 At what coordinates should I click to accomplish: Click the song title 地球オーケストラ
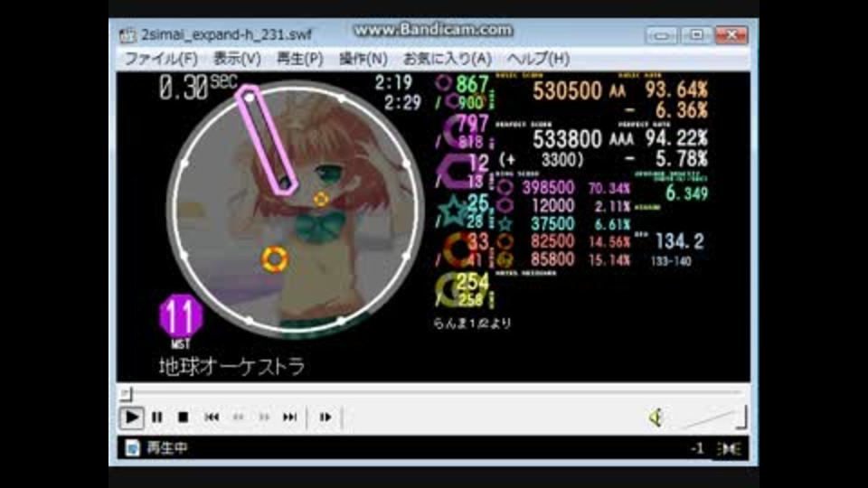(232, 366)
